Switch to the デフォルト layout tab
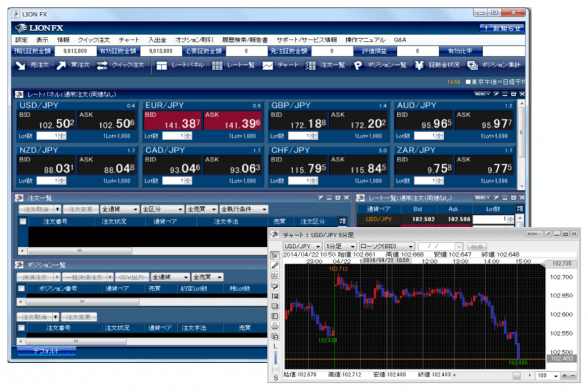The width and height of the screenshot is (588, 392). point(46,351)
